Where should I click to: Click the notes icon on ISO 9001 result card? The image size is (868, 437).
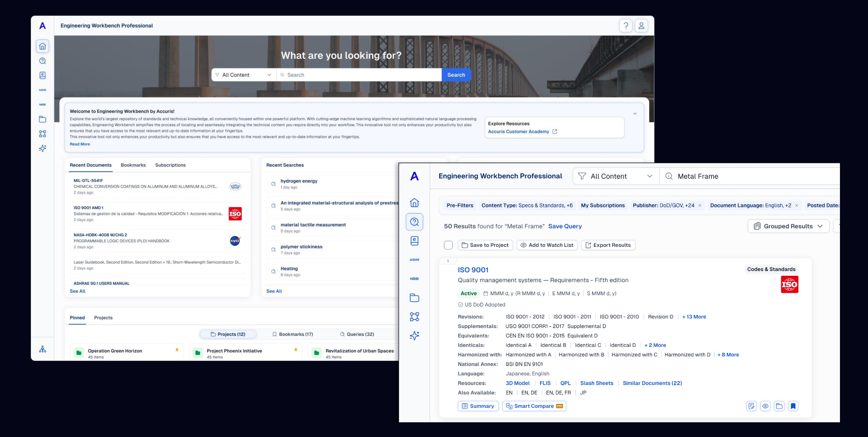(x=751, y=406)
